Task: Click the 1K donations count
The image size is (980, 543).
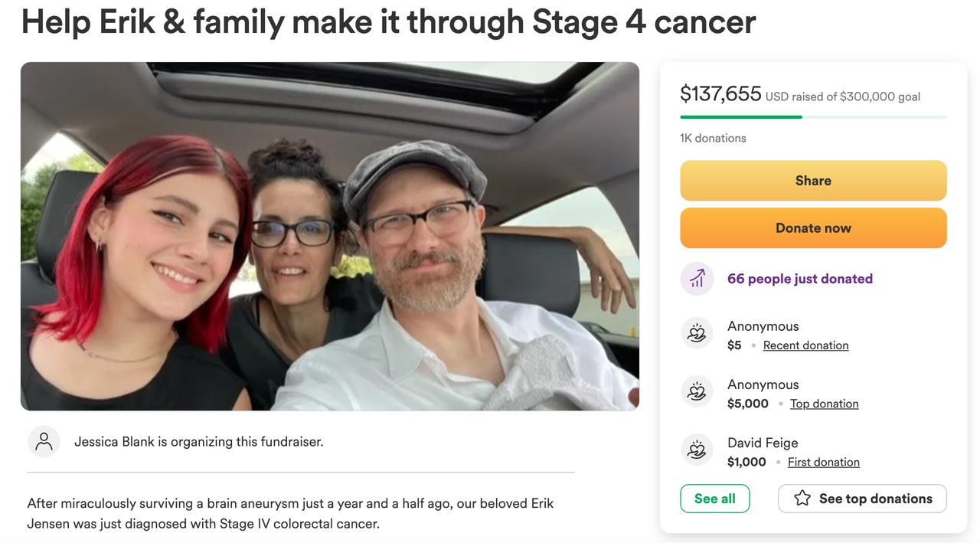Action: 713,138
